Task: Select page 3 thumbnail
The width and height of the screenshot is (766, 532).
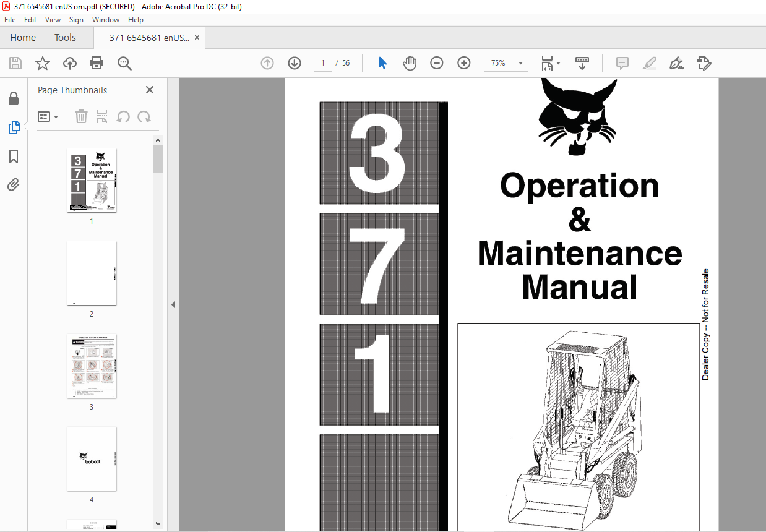Action: (x=92, y=366)
